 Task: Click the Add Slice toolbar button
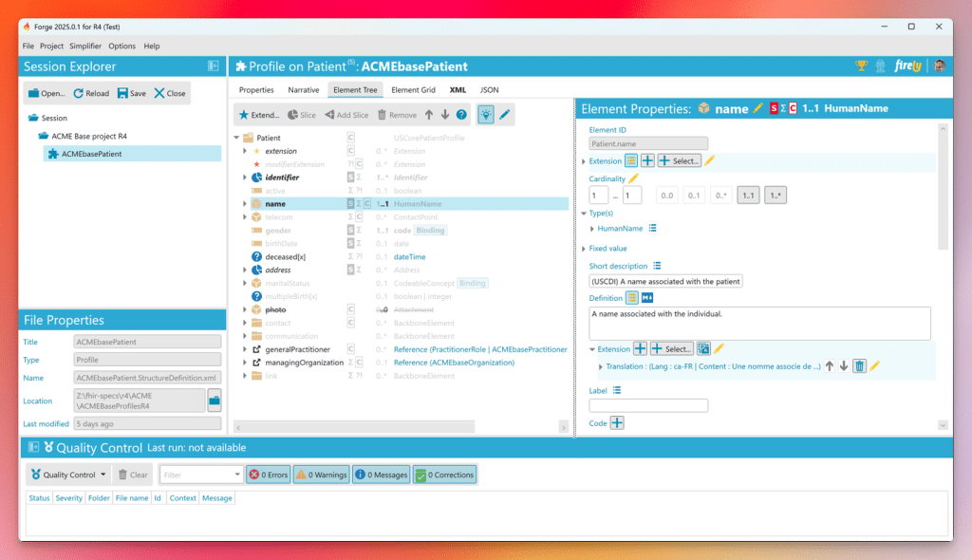pyautogui.click(x=346, y=115)
